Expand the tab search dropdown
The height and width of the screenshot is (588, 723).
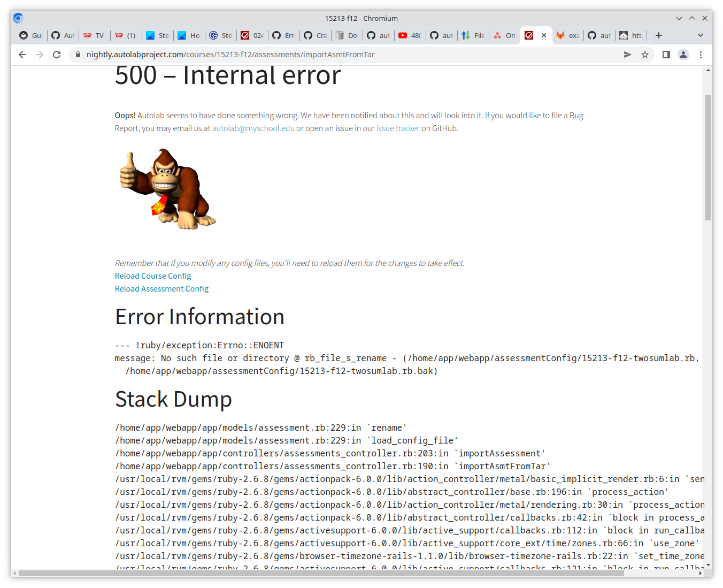[x=701, y=35]
